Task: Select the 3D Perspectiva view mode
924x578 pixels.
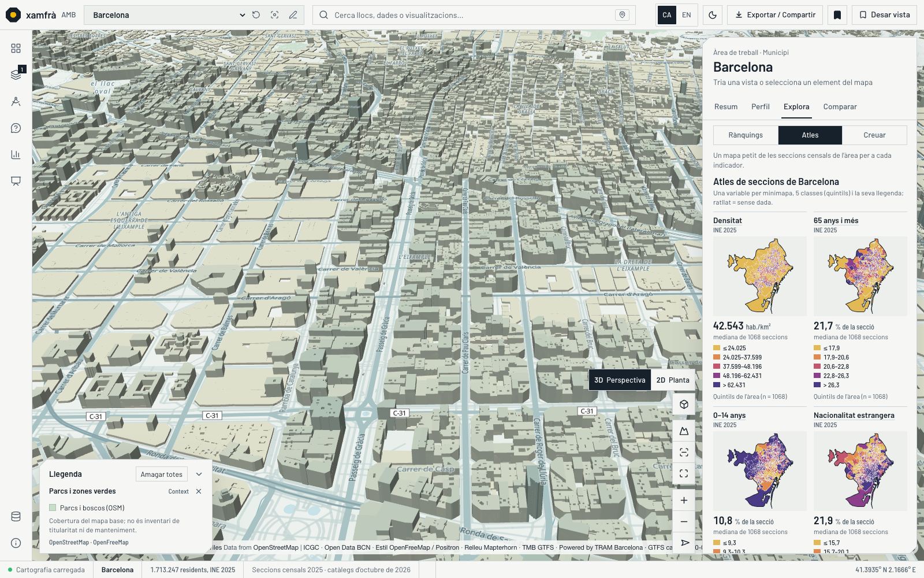Action: click(x=620, y=380)
